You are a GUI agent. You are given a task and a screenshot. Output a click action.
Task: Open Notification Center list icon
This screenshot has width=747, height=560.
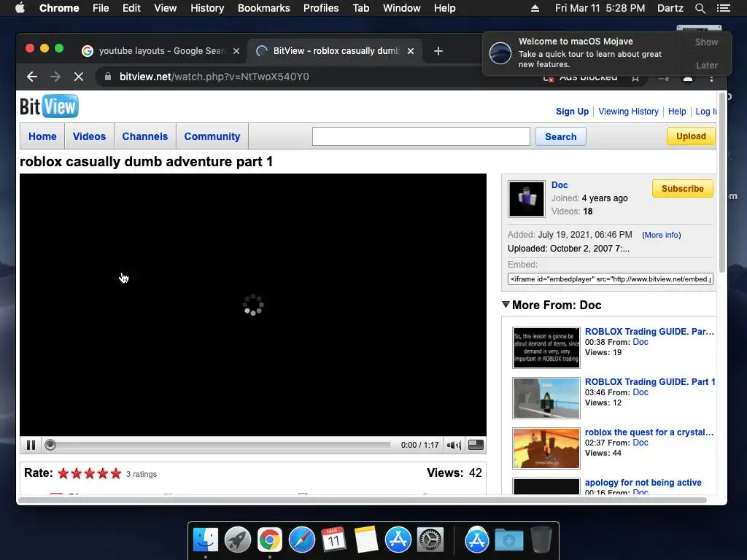[723, 8]
